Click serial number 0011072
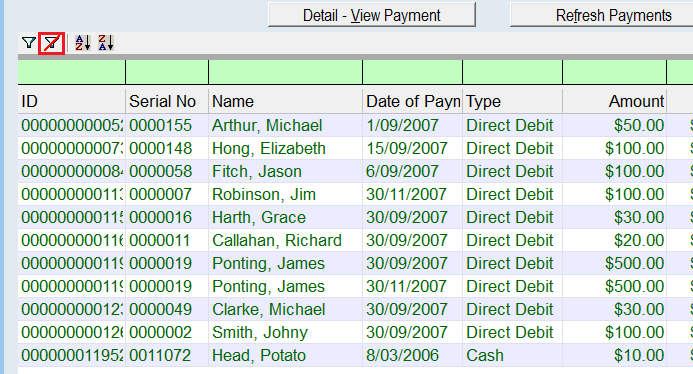The image size is (693, 374). pos(160,355)
